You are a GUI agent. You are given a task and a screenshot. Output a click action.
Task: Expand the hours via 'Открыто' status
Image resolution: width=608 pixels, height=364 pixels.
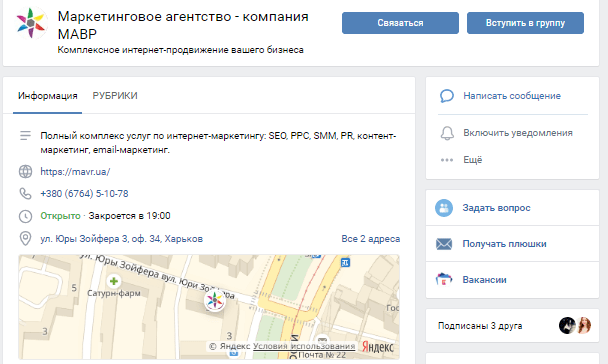point(60,216)
